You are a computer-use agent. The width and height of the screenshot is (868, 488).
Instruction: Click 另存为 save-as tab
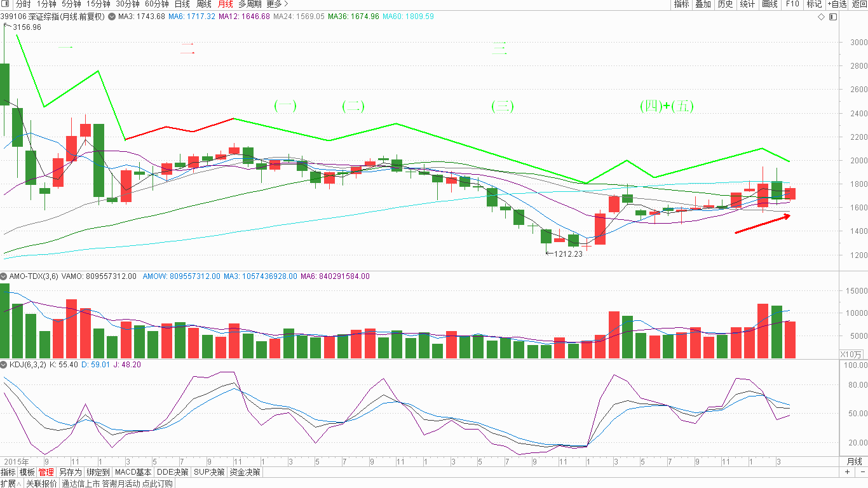pyautogui.click(x=70, y=472)
